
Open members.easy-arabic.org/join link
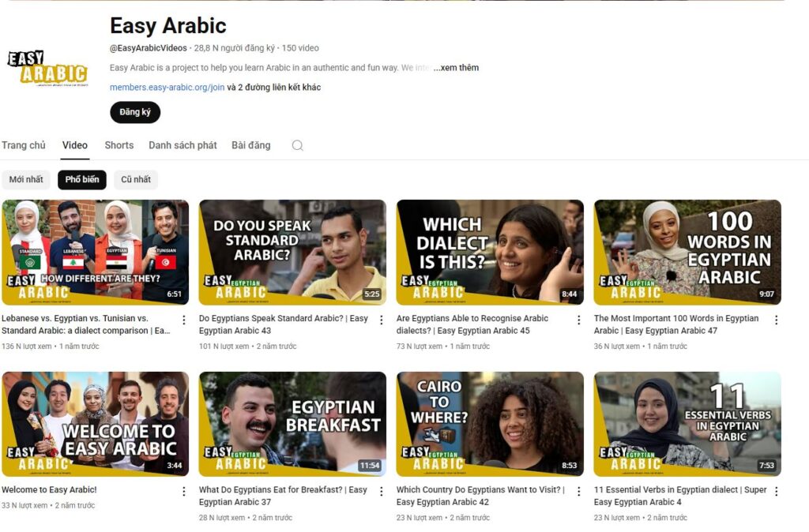167,87
